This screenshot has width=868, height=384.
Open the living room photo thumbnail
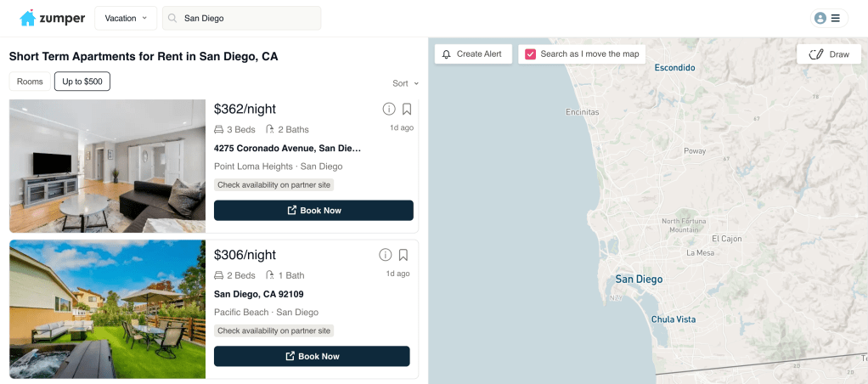click(x=107, y=166)
